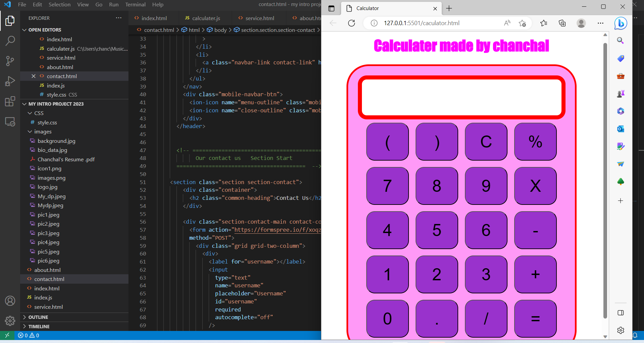This screenshot has height=343, width=644.
Task: Refresh the browser page
Action: point(352,23)
